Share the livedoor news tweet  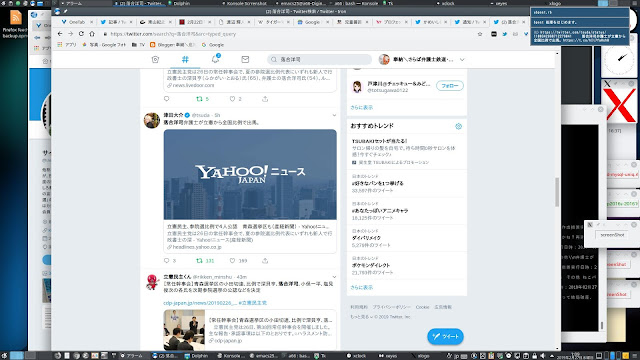coord(265,99)
